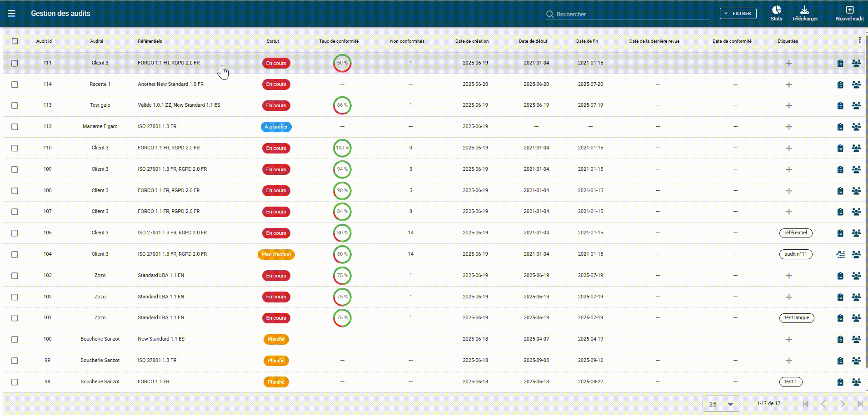Select the checkbox for audit 100
The height and width of the screenshot is (416, 868).
(x=15, y=339)
